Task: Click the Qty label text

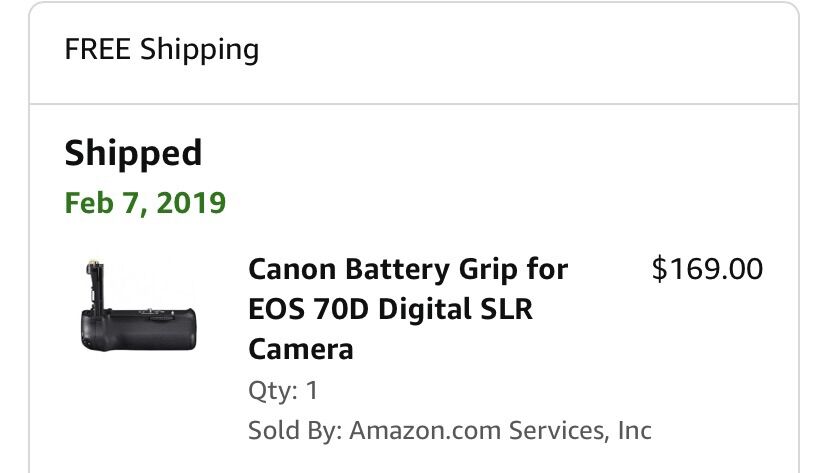Action: pos(271,390)
